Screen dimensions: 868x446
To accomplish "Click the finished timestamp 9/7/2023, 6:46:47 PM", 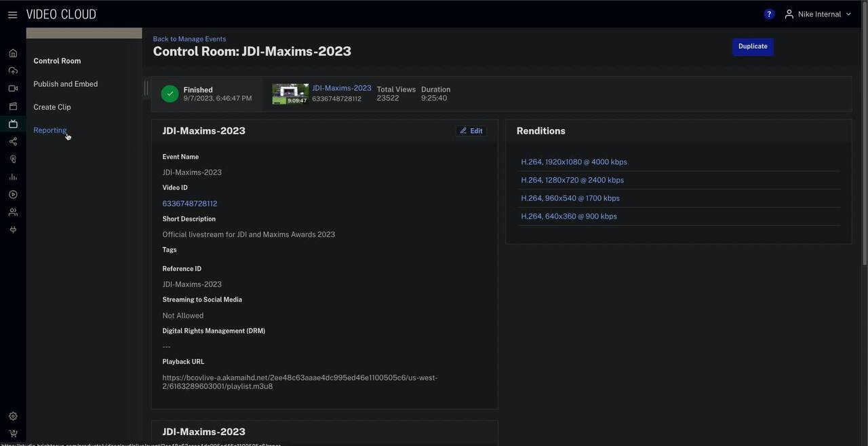I will 217,98.
